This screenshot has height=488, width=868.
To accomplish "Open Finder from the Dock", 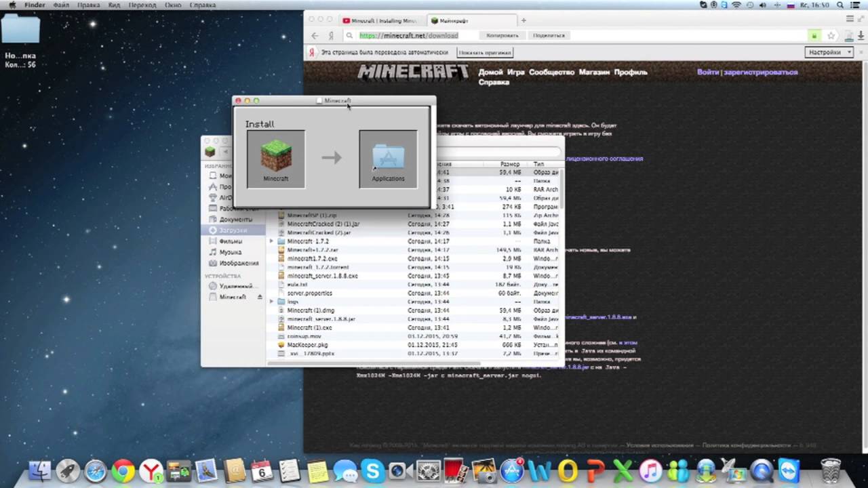I will [40, 470].
